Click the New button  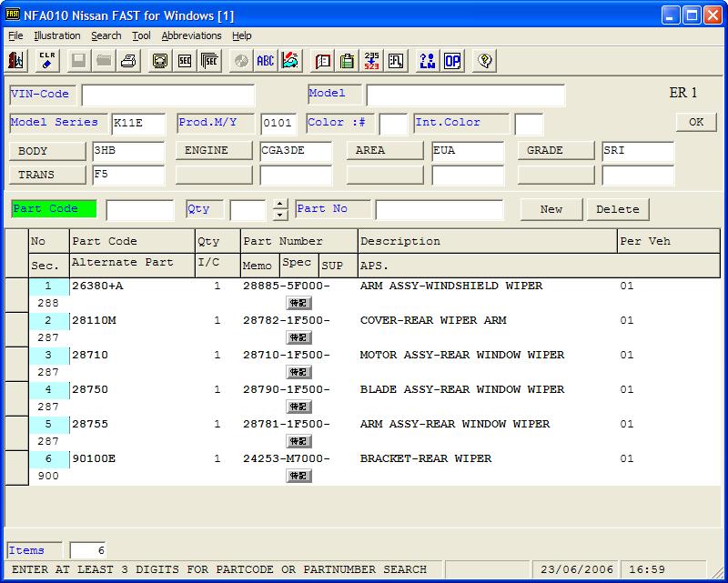551,209
